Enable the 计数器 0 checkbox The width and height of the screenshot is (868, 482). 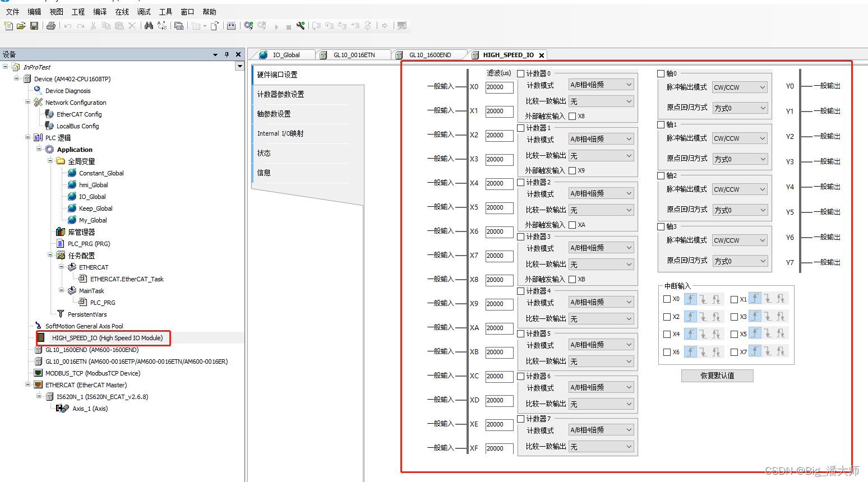[521, 73]
